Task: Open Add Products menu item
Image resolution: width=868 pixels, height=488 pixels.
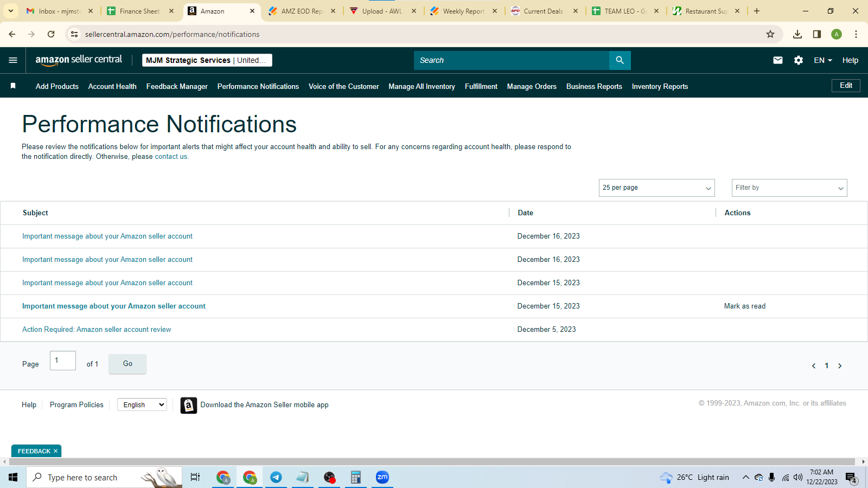Action: click(57, 86)
